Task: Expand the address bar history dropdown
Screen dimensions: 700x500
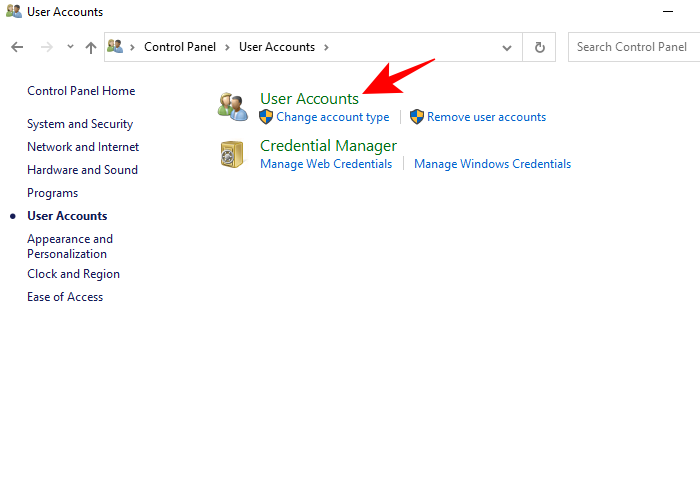Action: click(x=507, y=47)
